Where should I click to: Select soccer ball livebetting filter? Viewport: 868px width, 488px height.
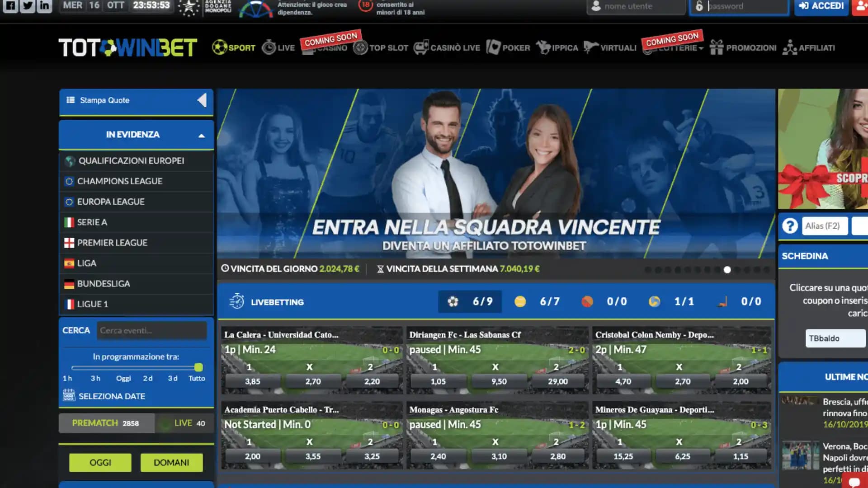[x=453, y=302]
